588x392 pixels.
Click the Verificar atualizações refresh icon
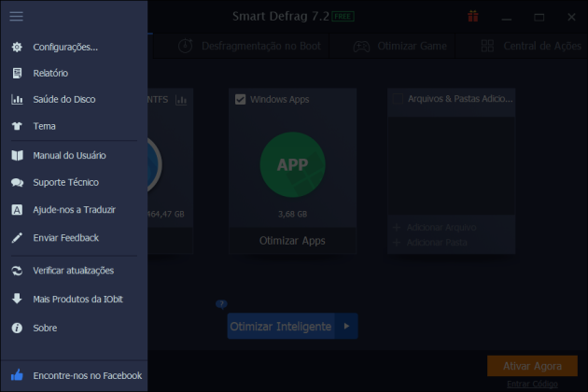[17, 271]
